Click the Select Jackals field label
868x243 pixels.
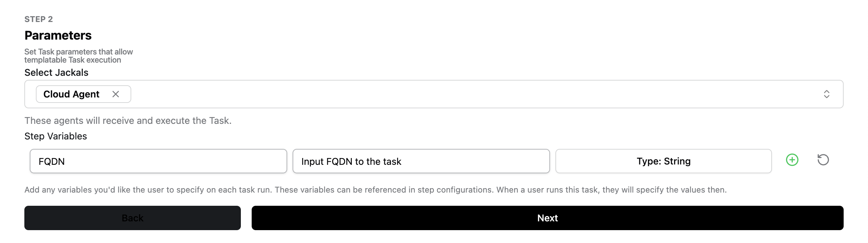[x=56, y=72]
